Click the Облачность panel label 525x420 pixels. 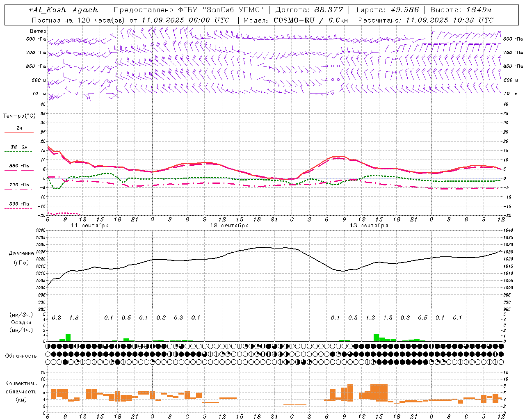(21, 356)
